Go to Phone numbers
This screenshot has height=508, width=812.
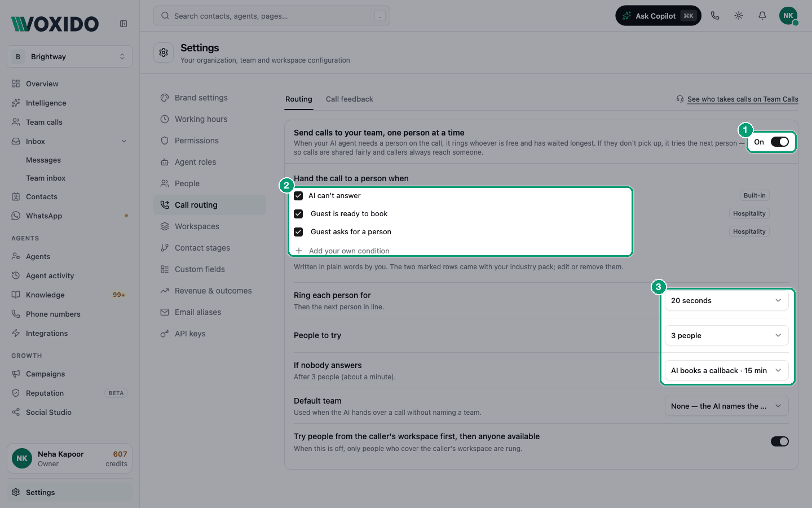(69, 314)
